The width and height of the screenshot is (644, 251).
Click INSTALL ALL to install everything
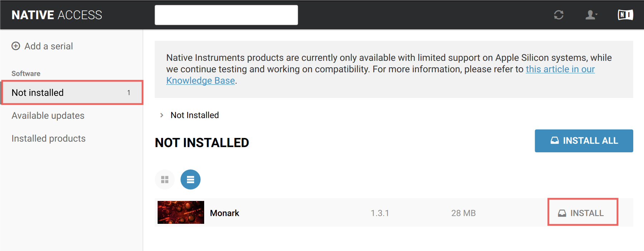click(x=584, y=141)
